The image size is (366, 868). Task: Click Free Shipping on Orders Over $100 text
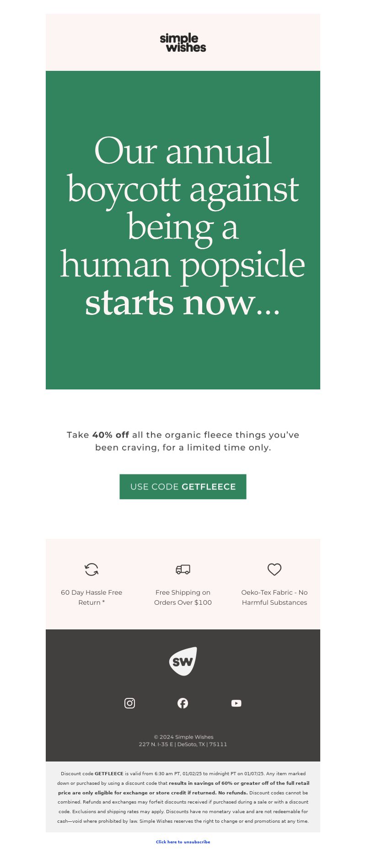183,597
